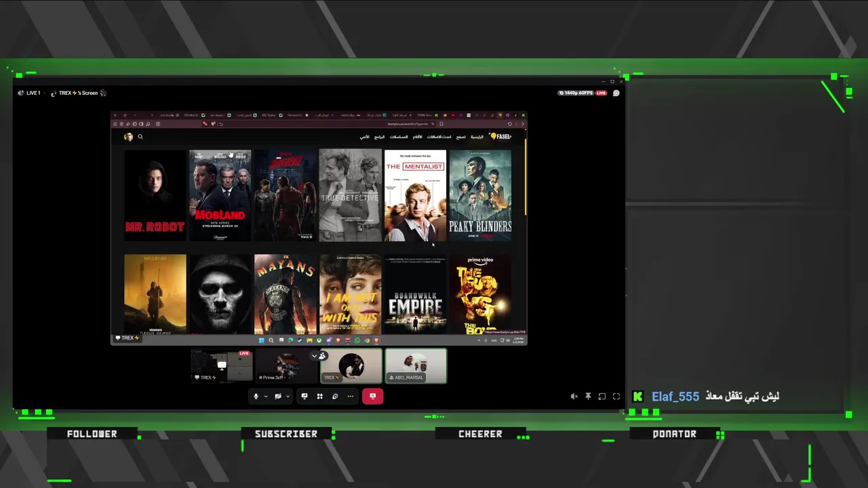
Task: Open the activities grid icon
Action: 319,396
